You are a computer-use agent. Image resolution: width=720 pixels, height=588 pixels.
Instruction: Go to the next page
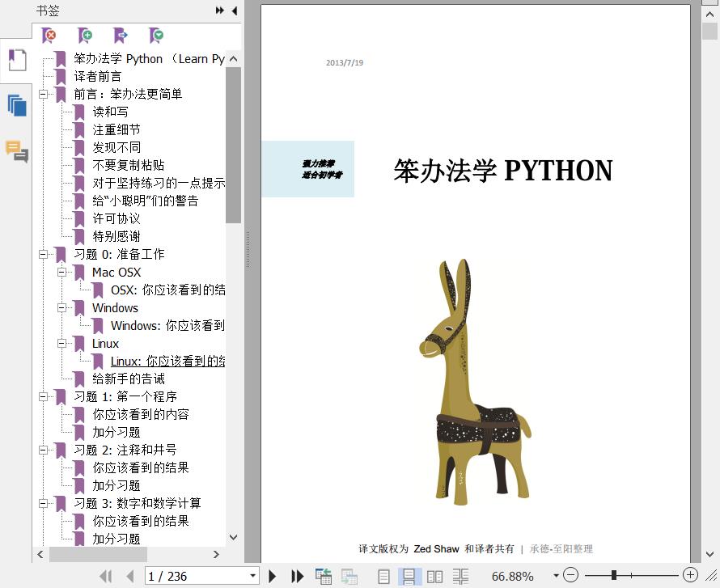click(x=273, y=576)
